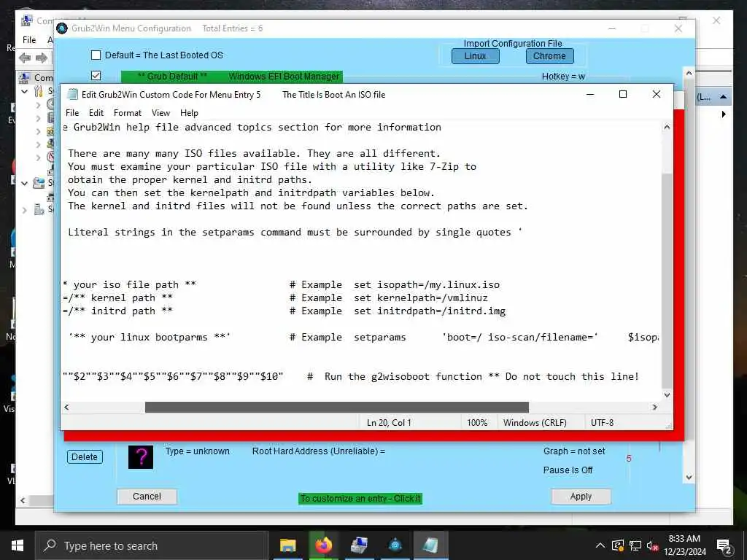Collapse the Storage tree node
The height and width of the screenshot is (560, 747).
[25, 183]
